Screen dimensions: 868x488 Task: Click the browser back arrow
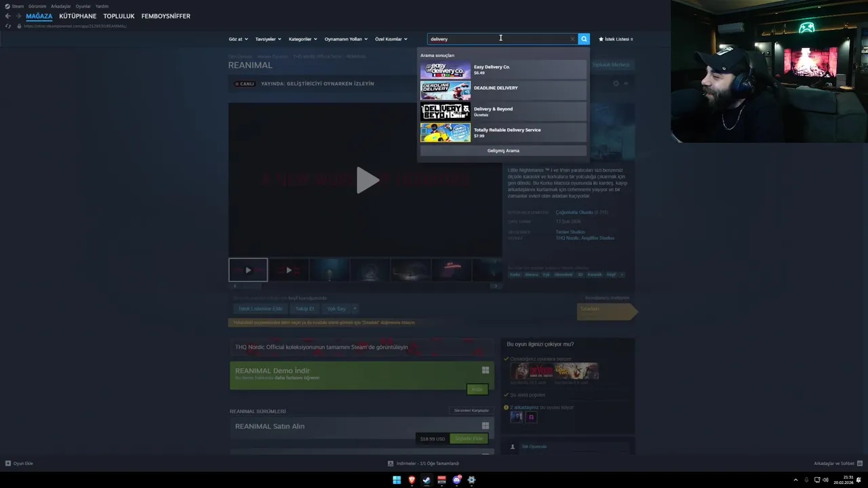point(8,16)
